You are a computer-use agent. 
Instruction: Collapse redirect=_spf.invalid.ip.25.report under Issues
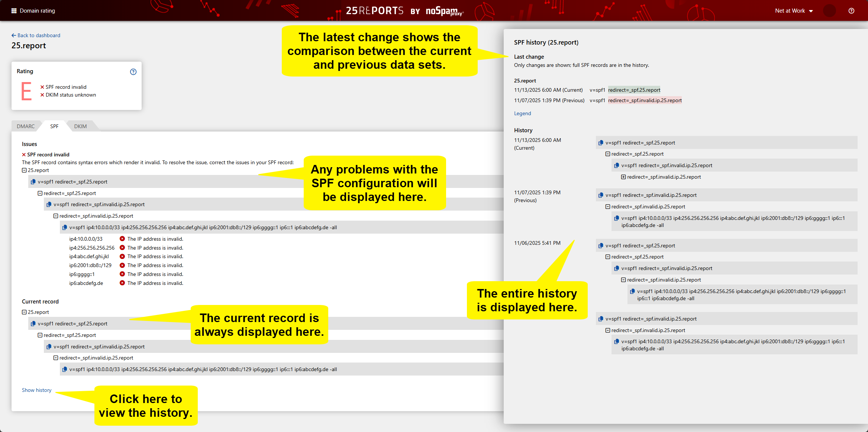click(56, 216)
